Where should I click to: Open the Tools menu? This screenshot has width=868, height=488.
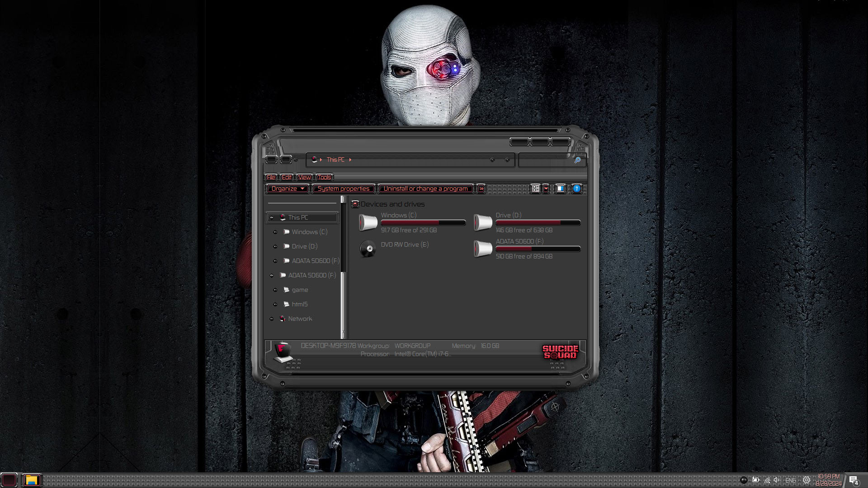pos(324,178)
